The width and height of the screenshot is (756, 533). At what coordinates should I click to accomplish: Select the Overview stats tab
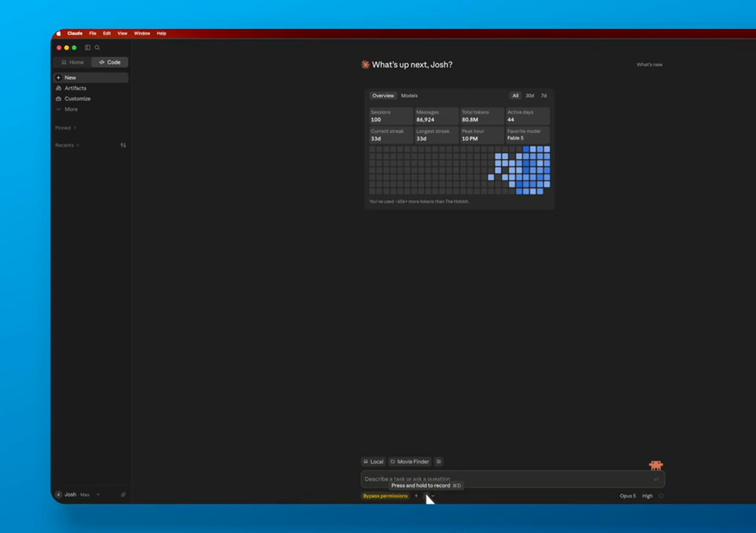383,96
